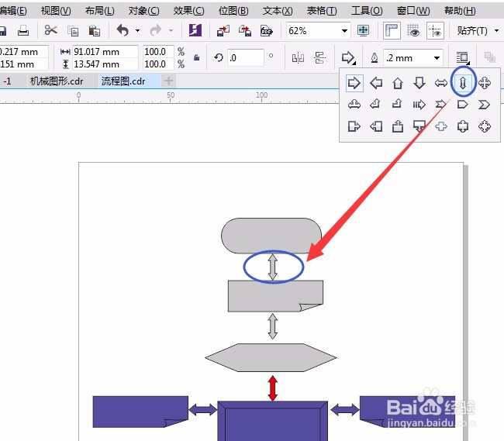This screenshot has width=504, height=441.
Task: Open the 对象(C) menu
Action: [x=143, y=11]
